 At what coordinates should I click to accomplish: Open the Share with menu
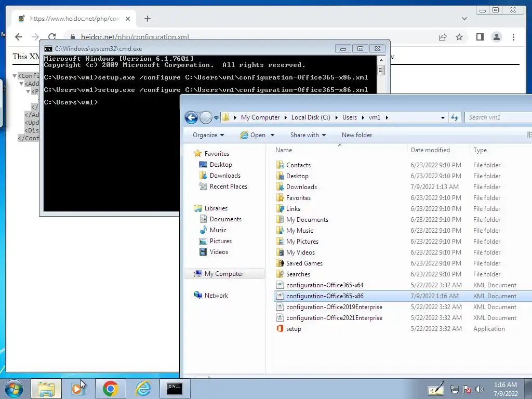tap(308, 135)
